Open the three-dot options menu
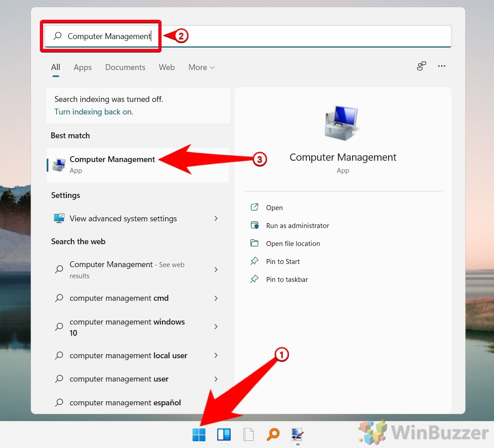The height and width of the screenshot is (448, 494). (442, 66)
